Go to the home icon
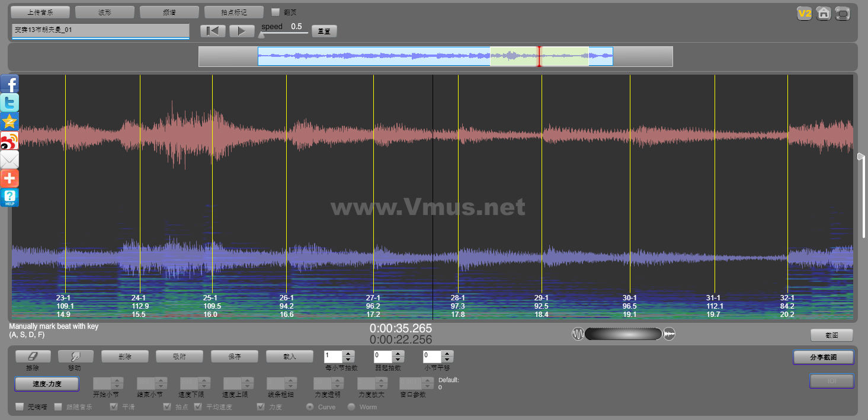This screenshot has height=420, width=868. pos(823,14)
